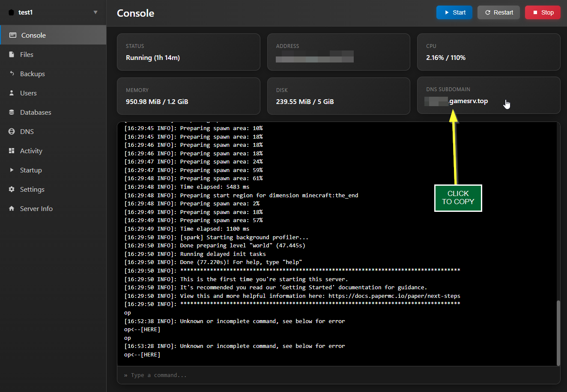Open the Files page label
The width and height of the screenshot is (567, 392).
(x=27, y=54)
